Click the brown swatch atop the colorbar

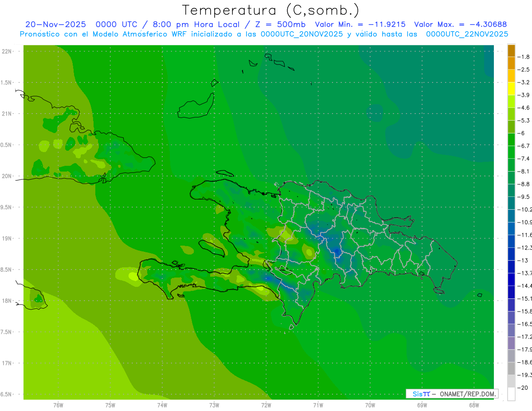coord(511,51)
